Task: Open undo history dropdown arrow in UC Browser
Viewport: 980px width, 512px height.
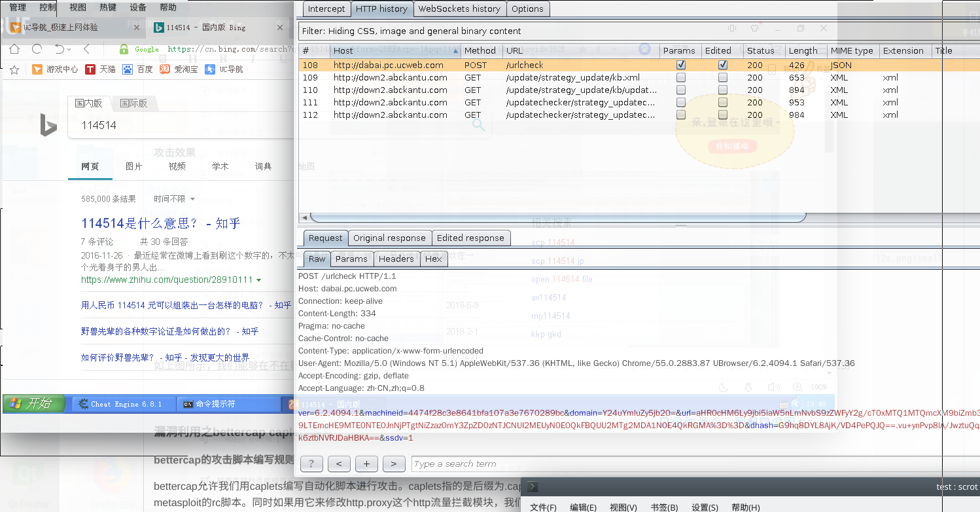Action: (69, 49)
